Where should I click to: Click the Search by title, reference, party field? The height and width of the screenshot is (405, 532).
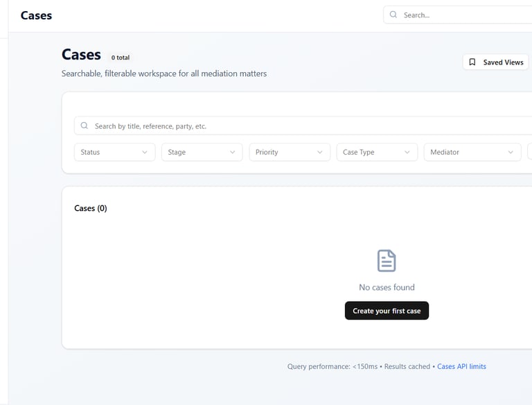click(x=303, y=126)
